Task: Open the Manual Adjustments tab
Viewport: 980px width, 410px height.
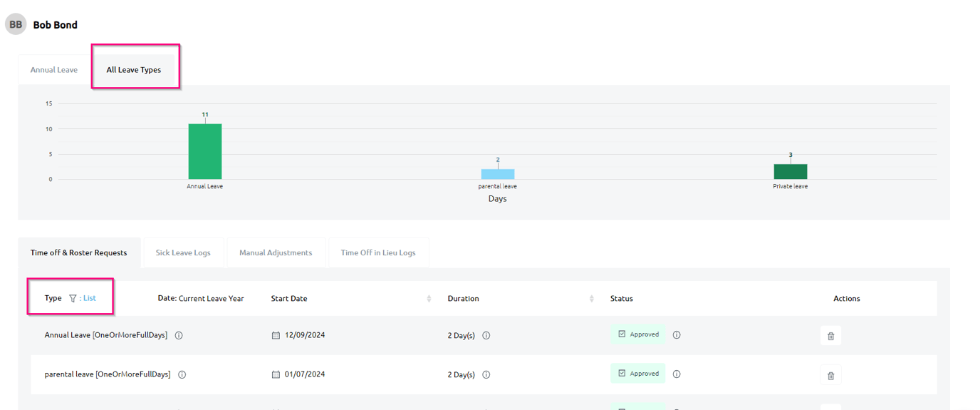Action: [276, 252]
